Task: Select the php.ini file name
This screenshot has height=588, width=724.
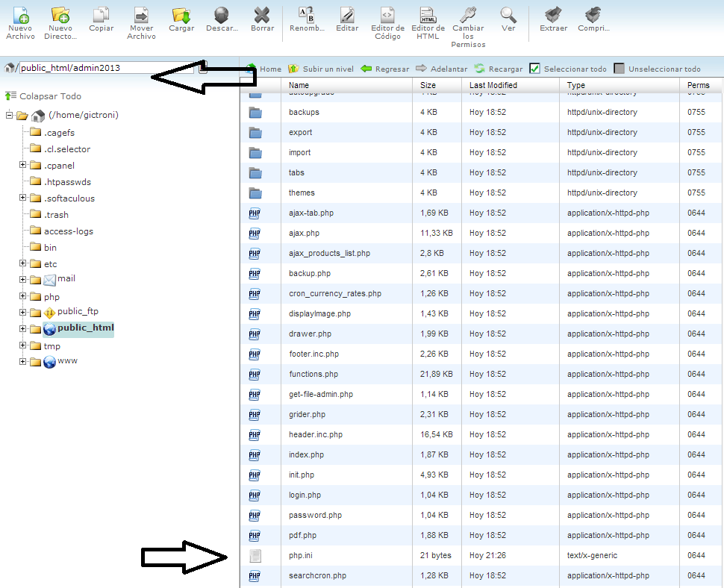Action: tap(301, 556)
